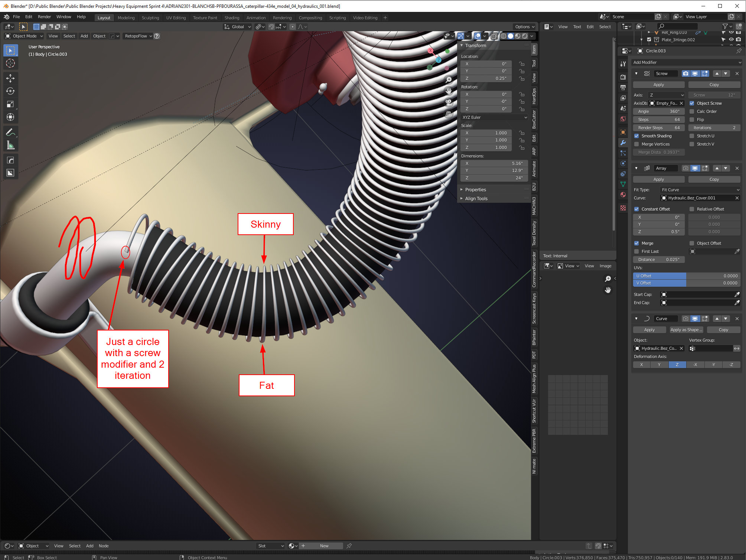Select the Scale tool
Image resolution: width=746 pixels, height=560 pixels.
click(10, 104)
